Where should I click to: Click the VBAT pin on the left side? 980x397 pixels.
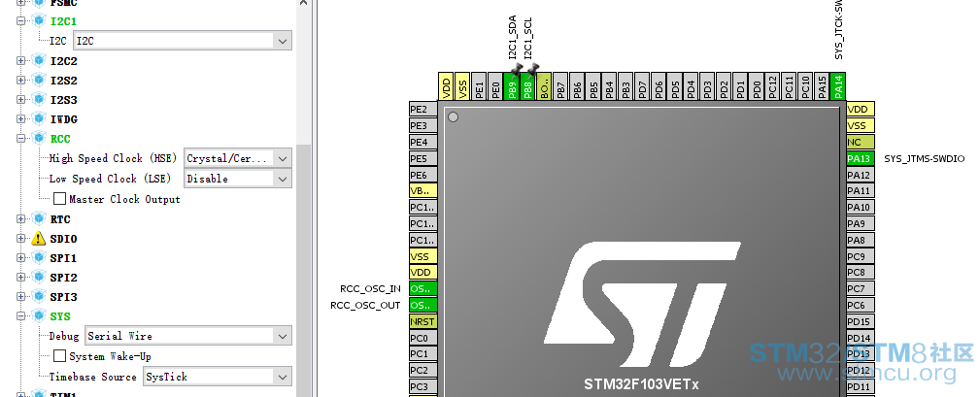[422, 191]
